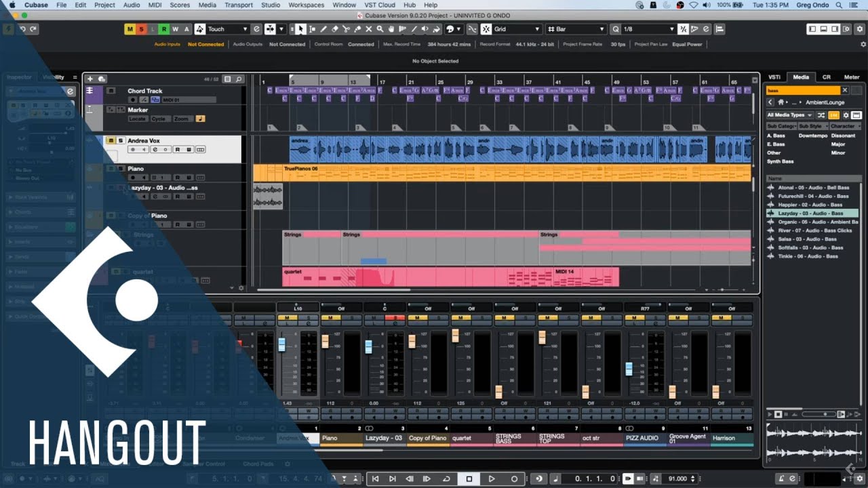This screenshot has width=868, height=488.
Task: Select Salsa - 03 - Audio - Bass file
Action: (807, 239)
